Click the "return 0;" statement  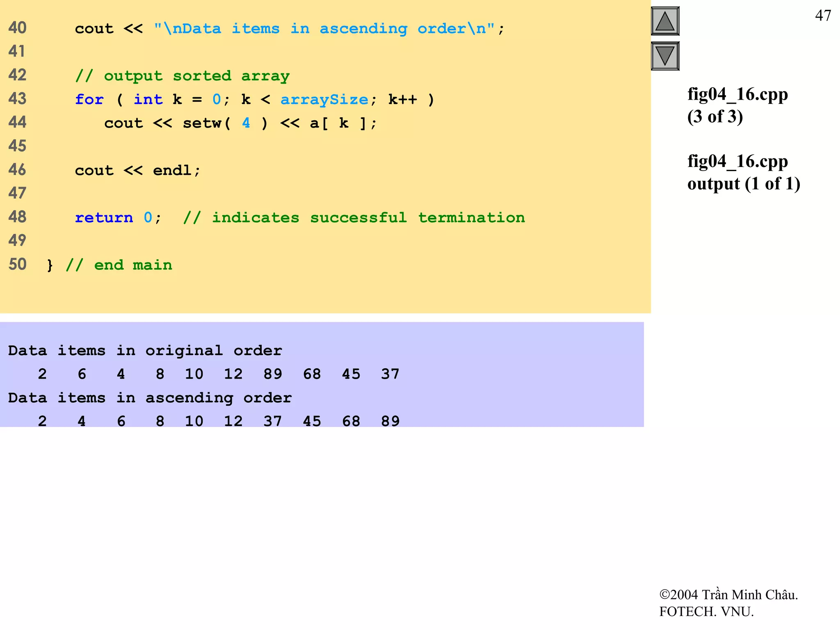pyautogui.click(x=118, y=217)
